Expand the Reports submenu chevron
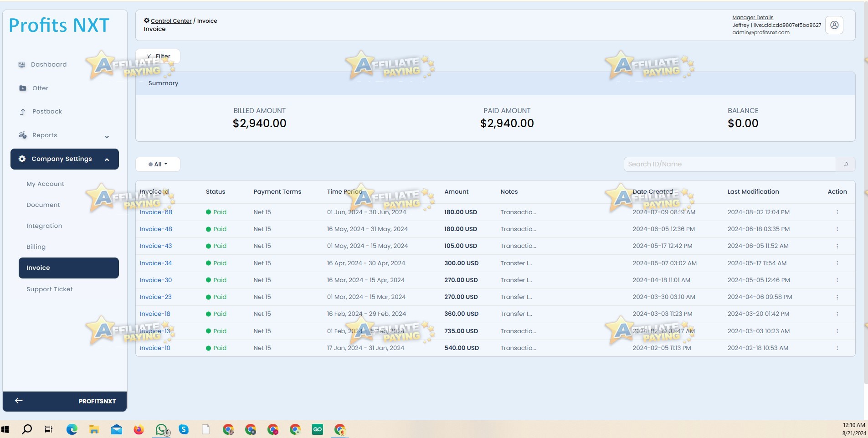Screen dimensions: 868x438 (x=107, y=137)
